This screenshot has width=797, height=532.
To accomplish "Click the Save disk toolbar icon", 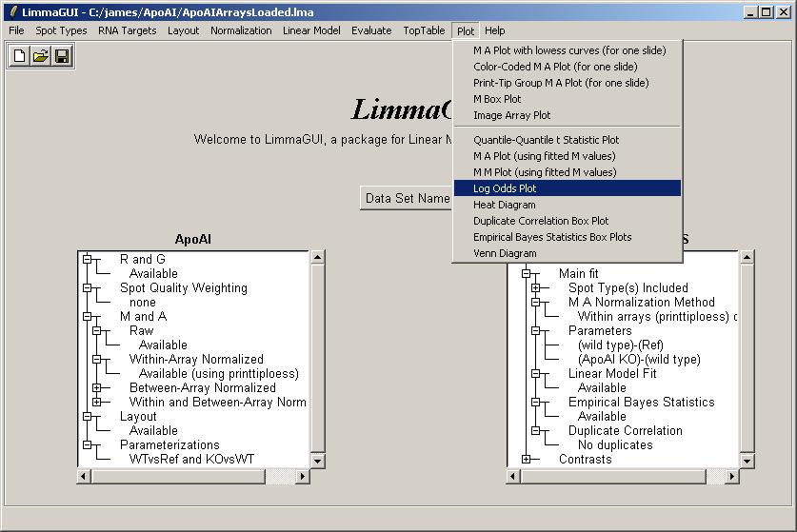I will click(62, 57).
